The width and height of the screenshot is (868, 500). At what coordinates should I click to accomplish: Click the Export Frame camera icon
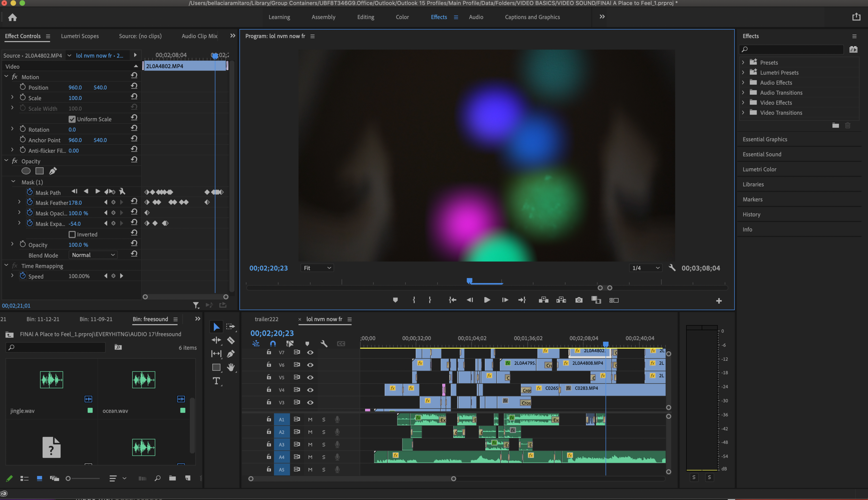(x=578, y=300)
